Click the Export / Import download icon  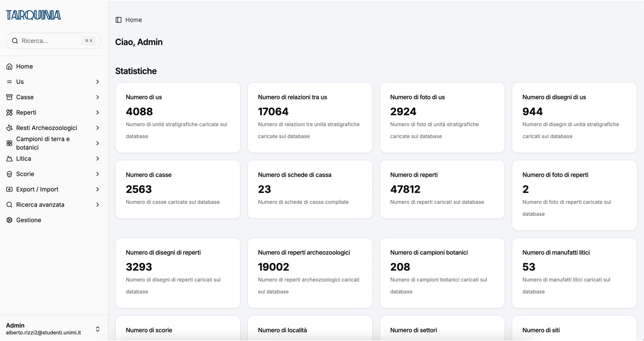[x=9, y=189]
